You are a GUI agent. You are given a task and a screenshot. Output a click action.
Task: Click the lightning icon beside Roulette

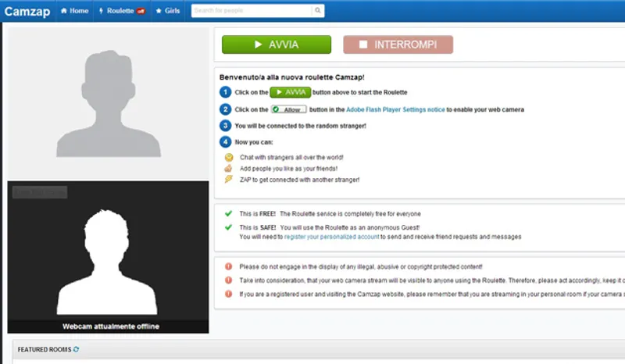click(101, 11)
